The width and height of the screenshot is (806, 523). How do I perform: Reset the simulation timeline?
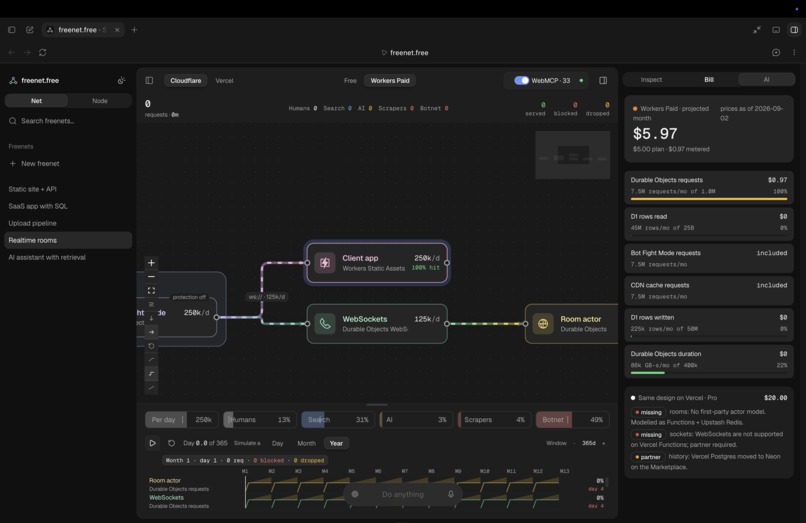point(171,443)
